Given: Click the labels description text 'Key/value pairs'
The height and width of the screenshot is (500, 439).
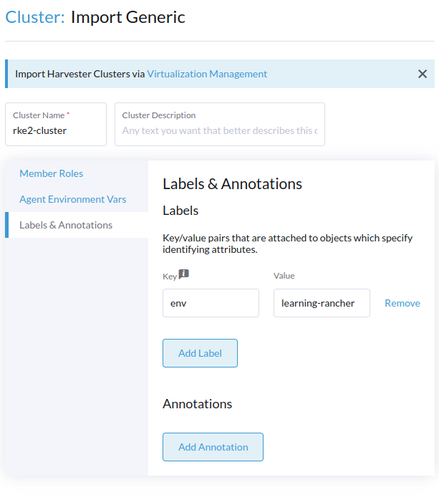Looking at the screenshot, I should coord(287,244).
